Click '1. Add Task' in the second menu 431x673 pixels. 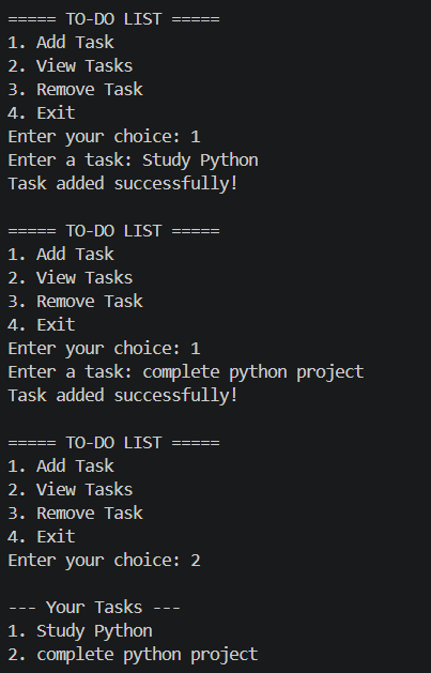pyautogui.click(x=61, y=254)
